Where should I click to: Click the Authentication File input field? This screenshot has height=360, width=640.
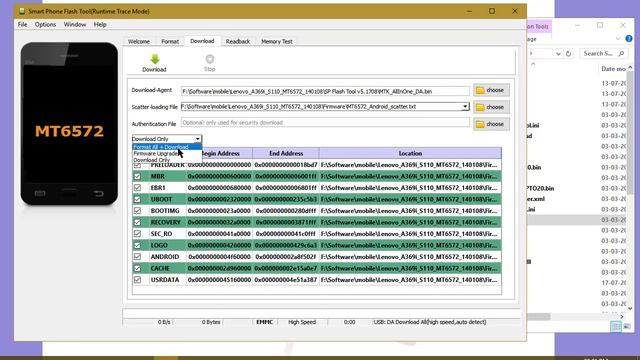click(325, 122)
